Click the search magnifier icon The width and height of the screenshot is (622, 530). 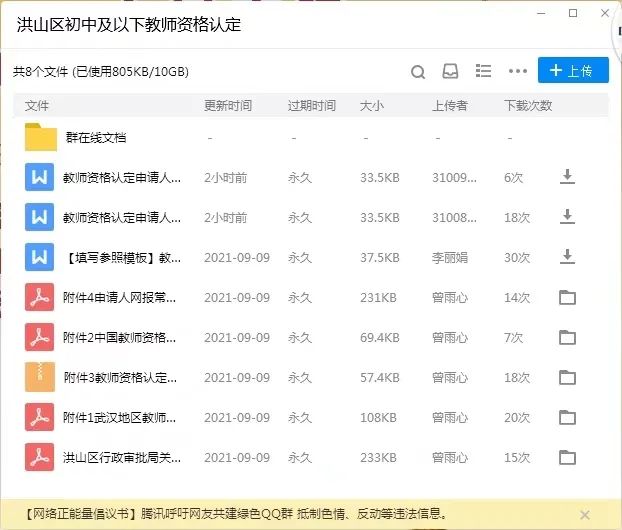pos(418,71)
